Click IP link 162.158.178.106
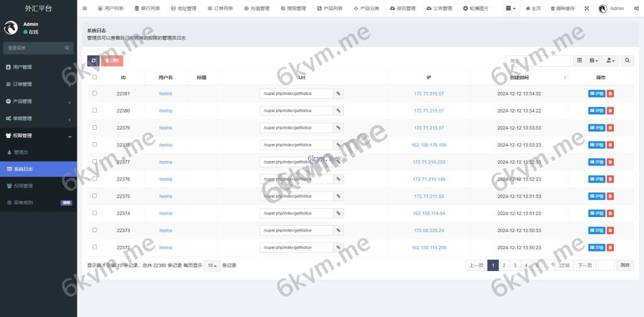Screen dimensions: 644x317 [x=429, y=145]
